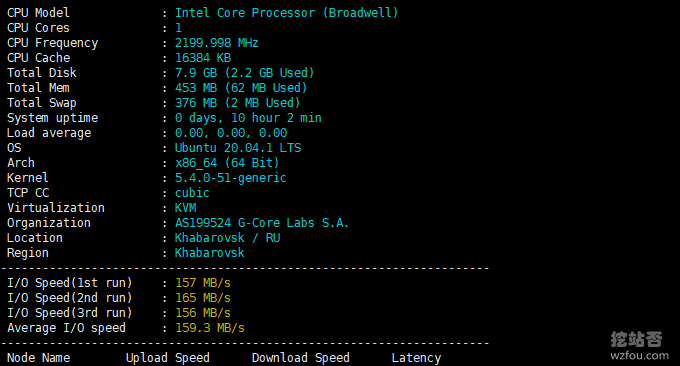Select the Location label
Viewport: 680px width, 366px height.
(35, 238)
